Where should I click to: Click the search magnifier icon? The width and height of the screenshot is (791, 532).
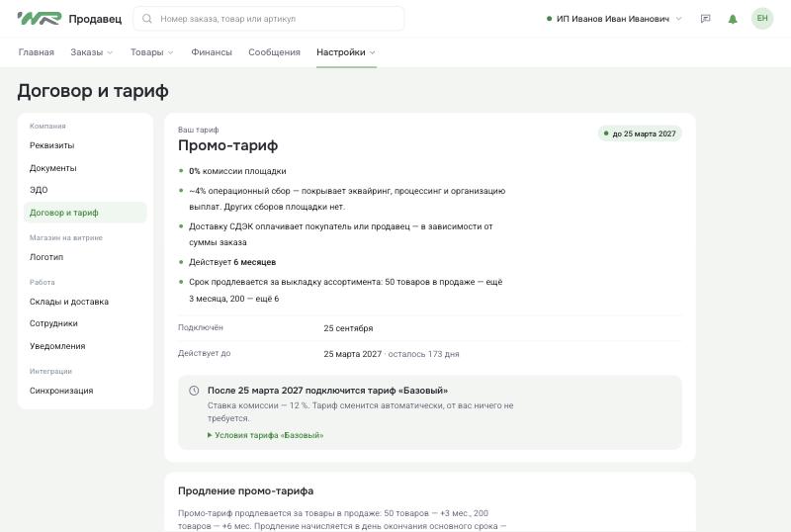146,19
